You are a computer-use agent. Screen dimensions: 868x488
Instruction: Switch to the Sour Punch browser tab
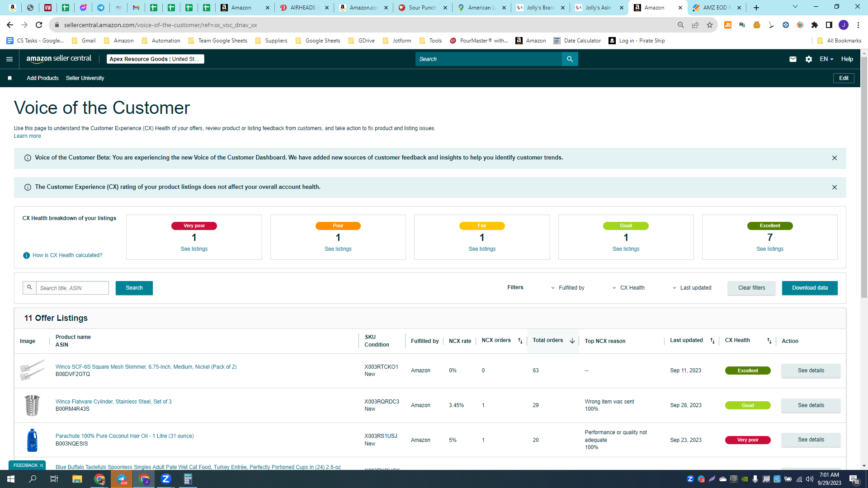click(x=423, y=8)
